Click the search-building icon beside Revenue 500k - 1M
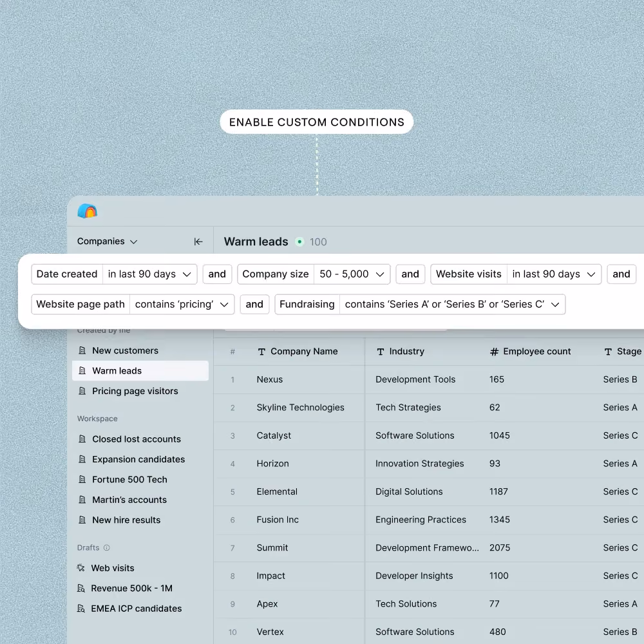This screenshot has width=644, height=644. (x=81, y=588)
